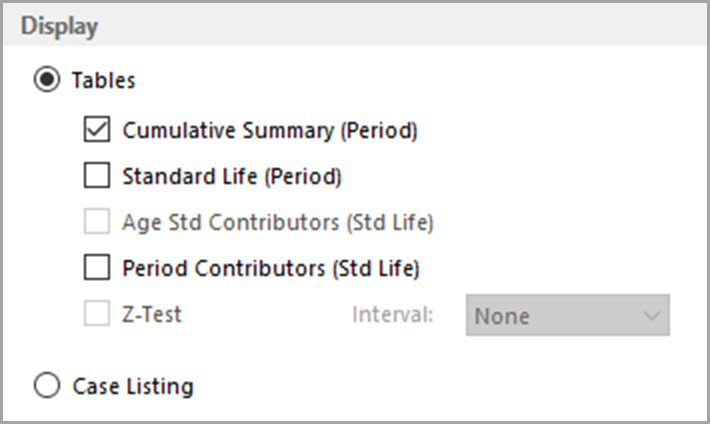
Task: Click the Standard Life (Period) label
Action: click(232, 177)
